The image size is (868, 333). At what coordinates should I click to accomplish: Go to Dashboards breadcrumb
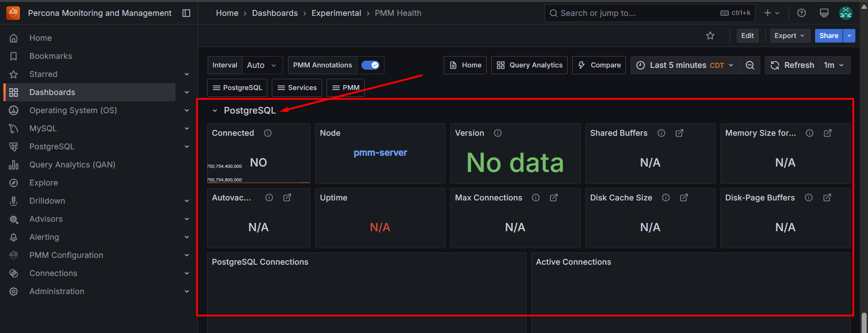coord(275,13)
